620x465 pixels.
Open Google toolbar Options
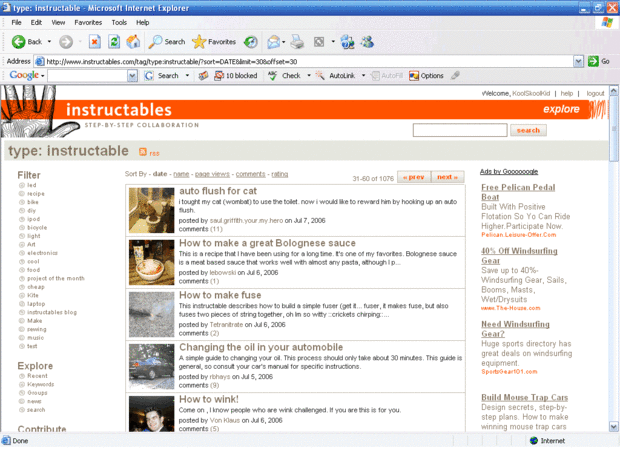(426, 76)
